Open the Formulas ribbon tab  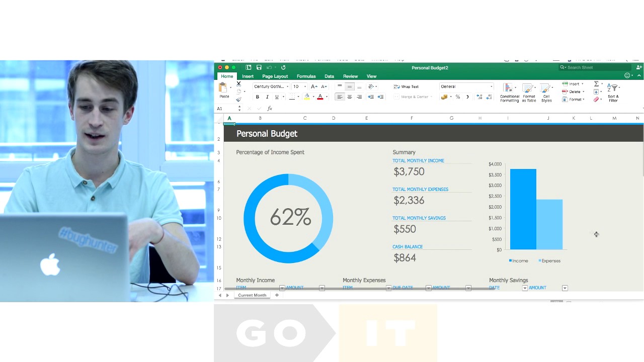coord(306,76)
